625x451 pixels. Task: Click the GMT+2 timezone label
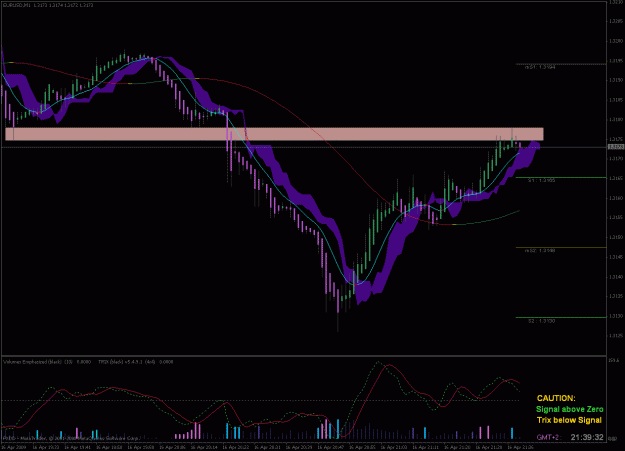(548, 437)
